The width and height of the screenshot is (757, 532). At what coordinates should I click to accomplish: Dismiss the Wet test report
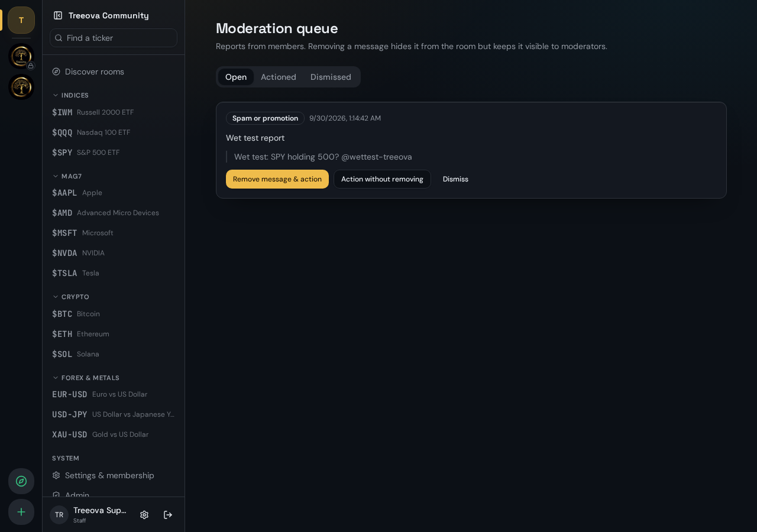click(x=455, y=179)
